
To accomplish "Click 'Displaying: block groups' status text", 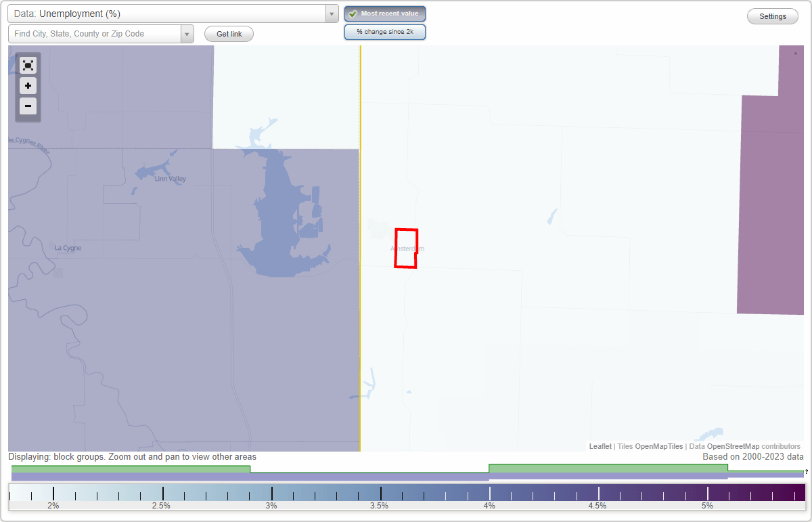I will [x=133, y=457].
